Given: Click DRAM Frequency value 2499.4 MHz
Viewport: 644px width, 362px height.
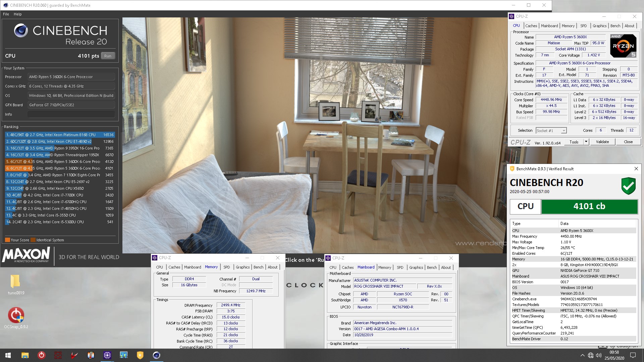Looking at the screenshot, I should coord(231,305).
